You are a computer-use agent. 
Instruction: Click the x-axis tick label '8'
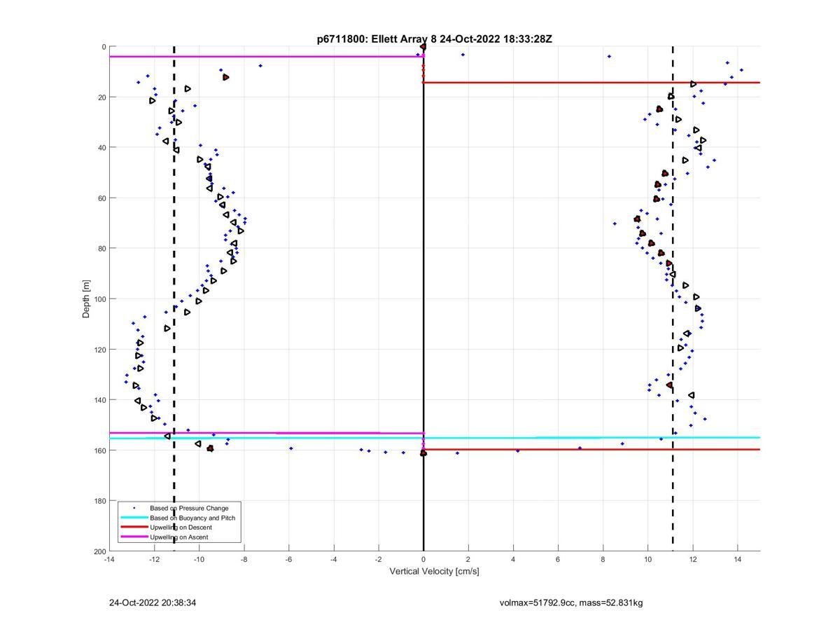[603, 560]
